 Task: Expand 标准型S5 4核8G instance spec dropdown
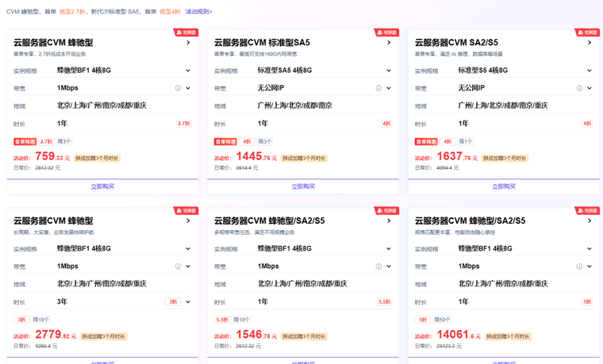coord(590,71)
